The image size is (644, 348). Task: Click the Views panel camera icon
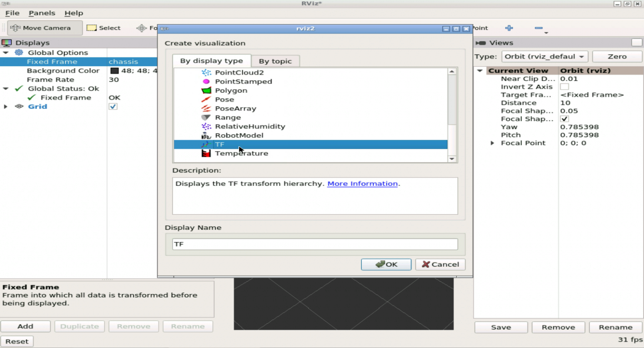[481, 43]
